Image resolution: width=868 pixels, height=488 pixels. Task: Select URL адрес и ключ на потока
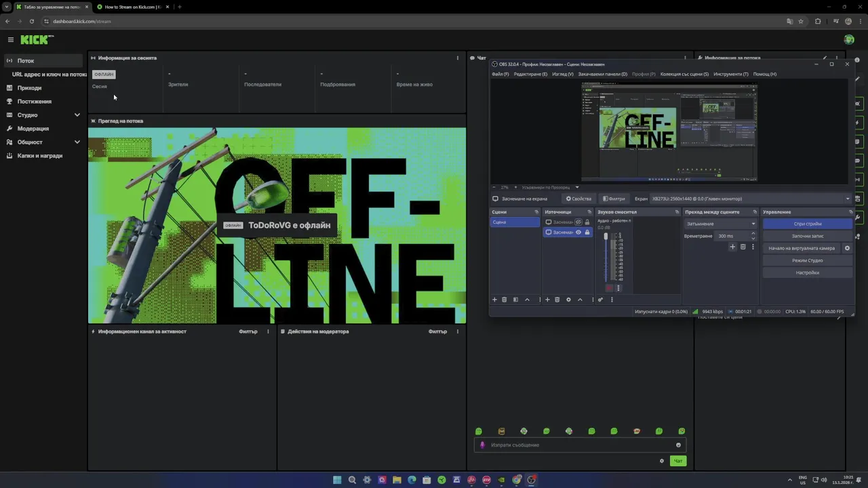(x=49, y=75)
